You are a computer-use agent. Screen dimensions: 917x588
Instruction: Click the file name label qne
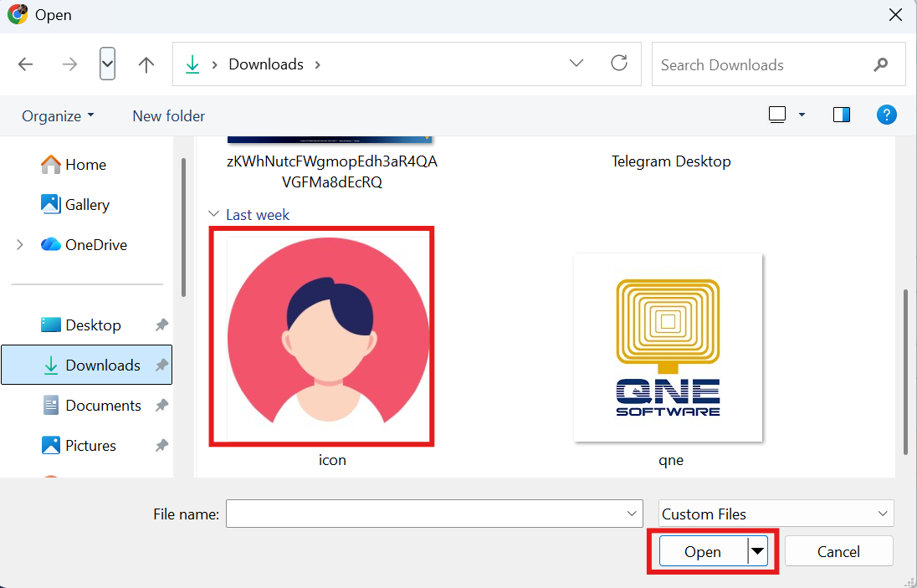coord(671,460)
